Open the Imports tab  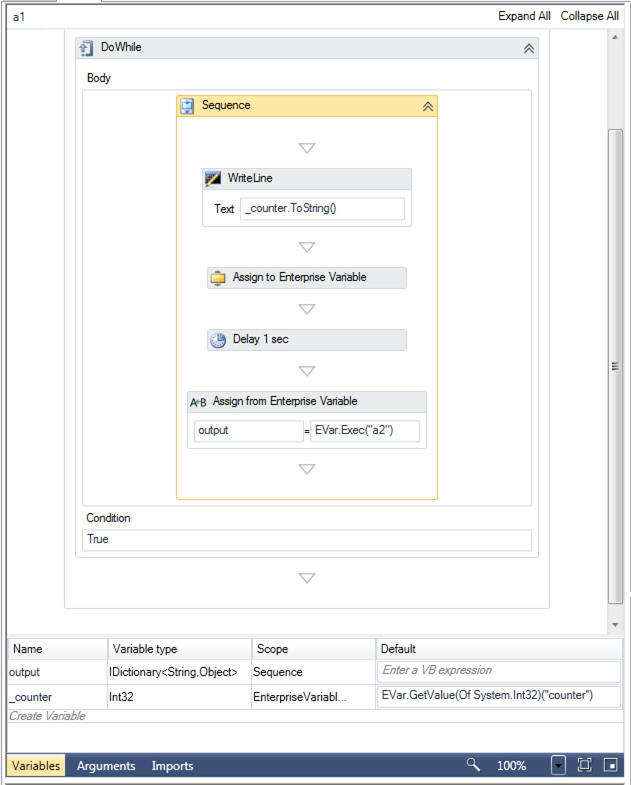click(172, 765)
